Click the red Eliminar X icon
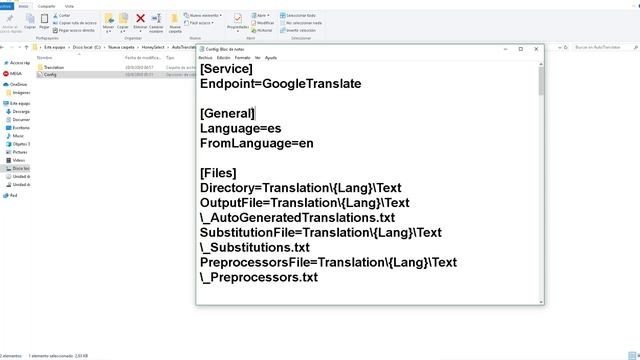The image size is (640, 360). pyautogui.click(x=140, y=18)
